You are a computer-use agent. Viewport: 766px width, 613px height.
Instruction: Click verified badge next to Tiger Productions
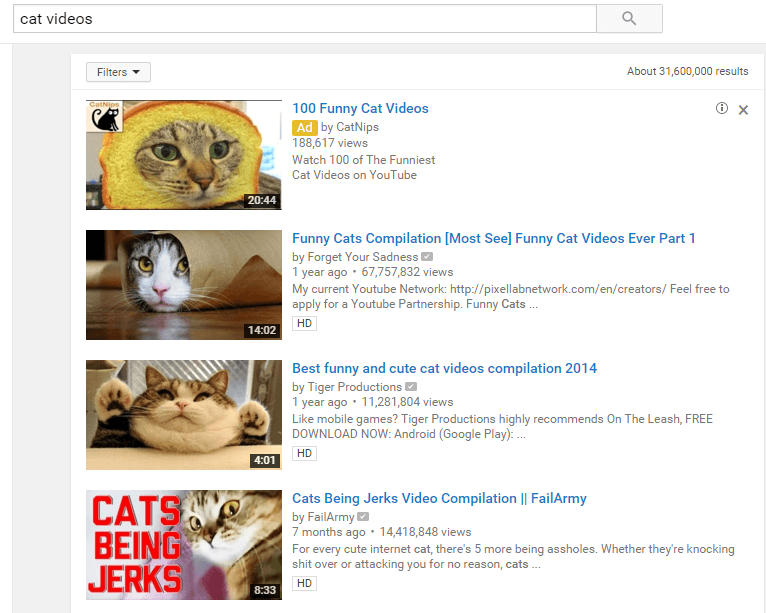pos(411,387)
